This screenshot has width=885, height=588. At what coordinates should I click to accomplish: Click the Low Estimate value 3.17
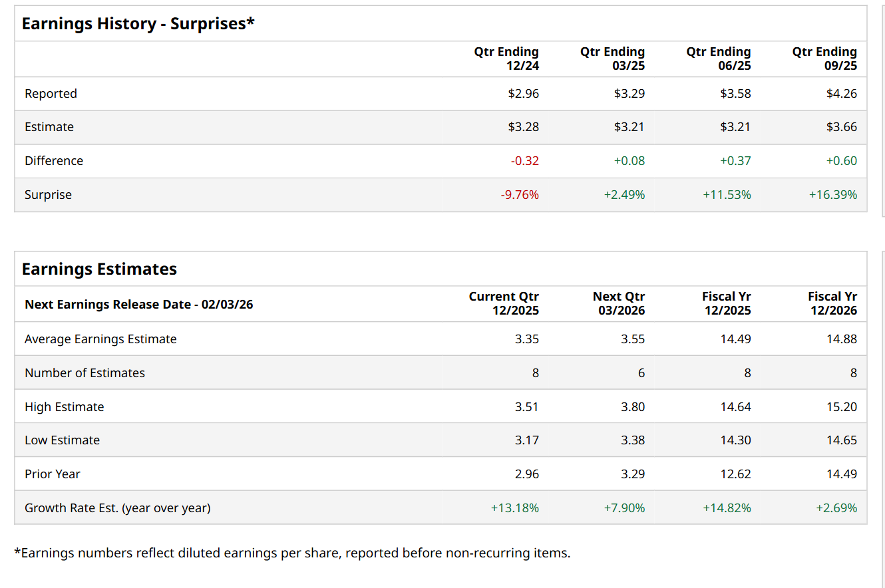tap(526, 440)
